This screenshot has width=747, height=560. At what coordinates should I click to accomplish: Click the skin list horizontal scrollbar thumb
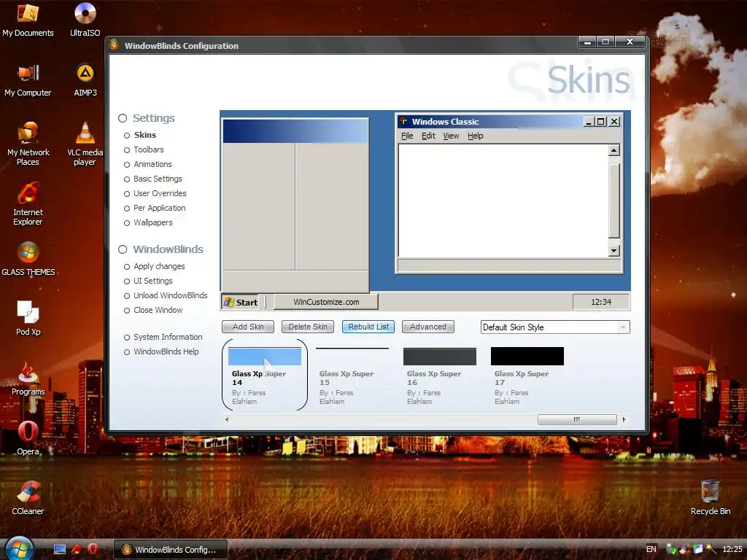[577, 419]
